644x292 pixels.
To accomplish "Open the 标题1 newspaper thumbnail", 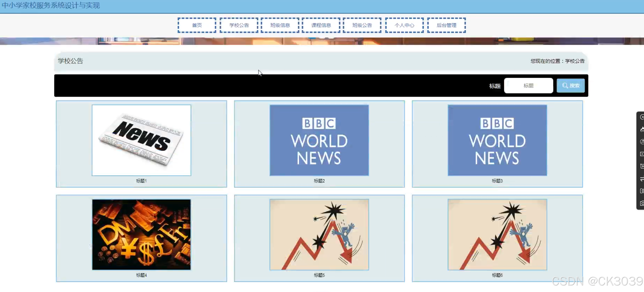I will pyautogui.click(x=141, y=140).
